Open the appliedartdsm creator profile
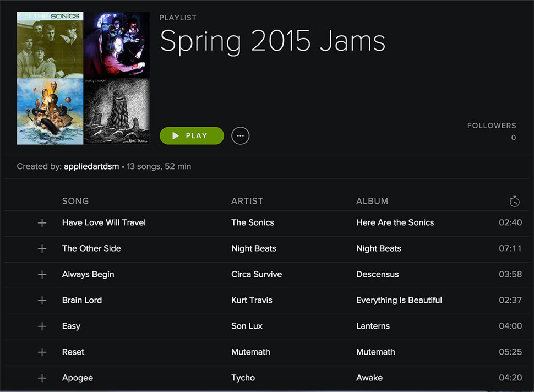The height and width of the screenshot is (392, 534). coord(91,166)
